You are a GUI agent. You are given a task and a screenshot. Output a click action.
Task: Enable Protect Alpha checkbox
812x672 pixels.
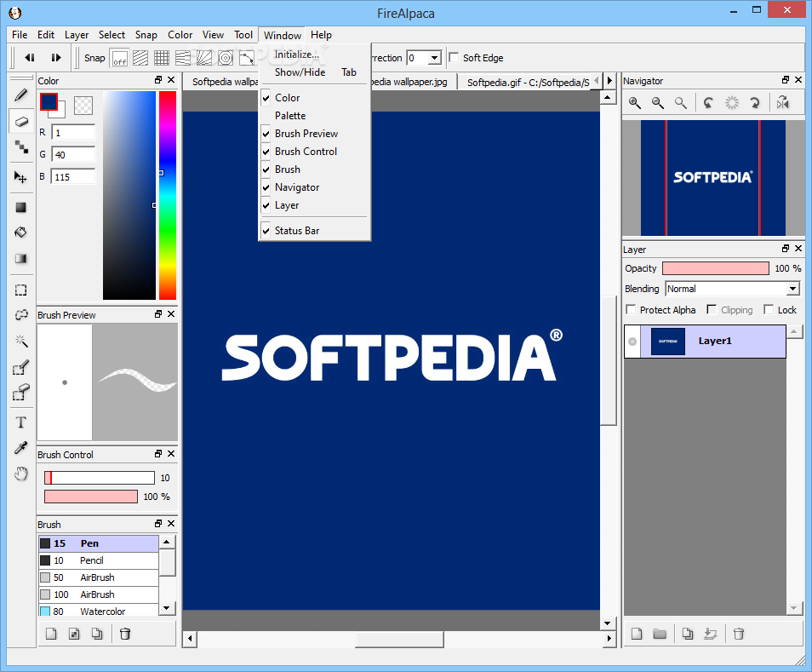[x=631, y=310]
